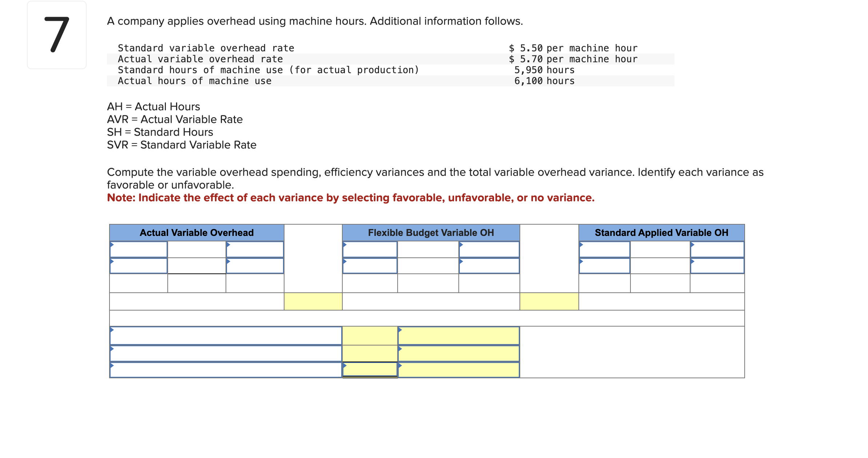
Task: Open second-row left dropdown under Standard Applied Variable OH
Action: point(604,266)
